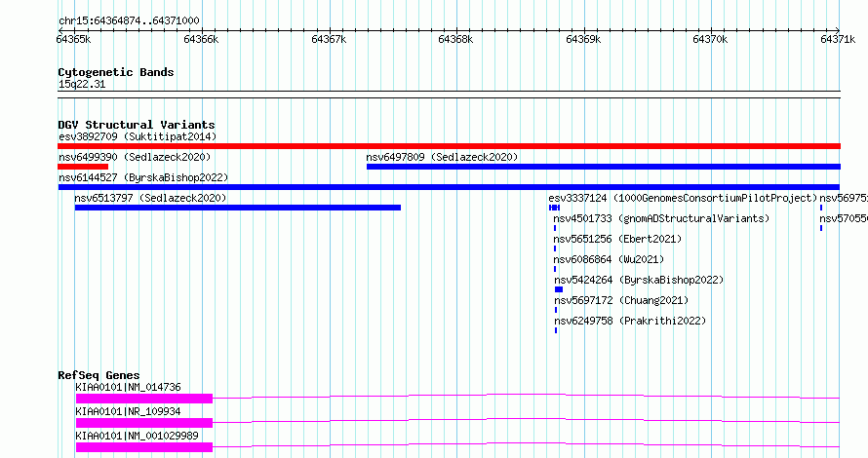
Task: Click the 15q22.31 band label
Action: click(x=82, y=84)
